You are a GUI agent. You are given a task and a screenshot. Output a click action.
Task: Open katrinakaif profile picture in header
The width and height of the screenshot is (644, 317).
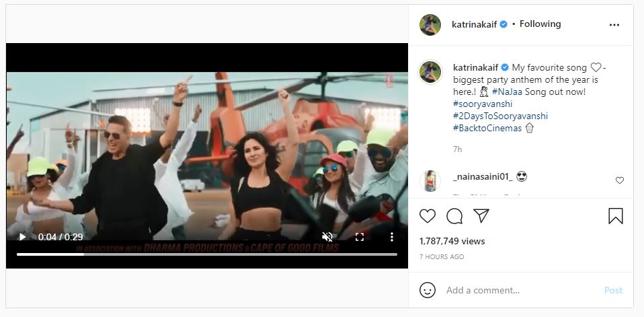[x=430, y=24]
